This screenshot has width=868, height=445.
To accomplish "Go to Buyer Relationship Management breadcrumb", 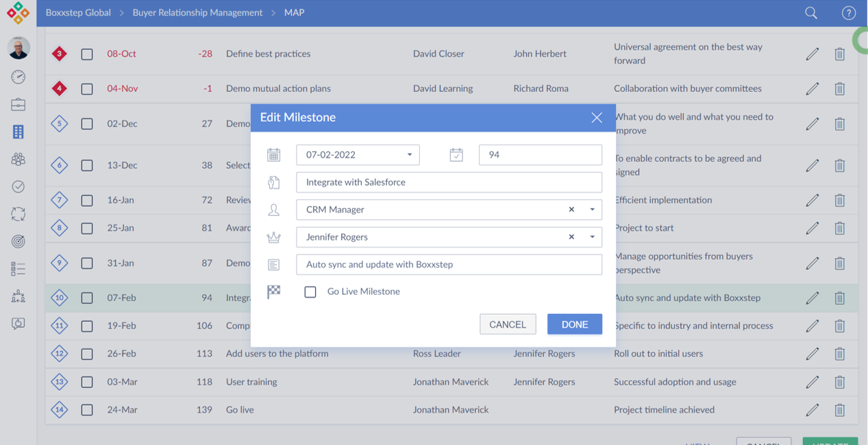I will point(197,13).
